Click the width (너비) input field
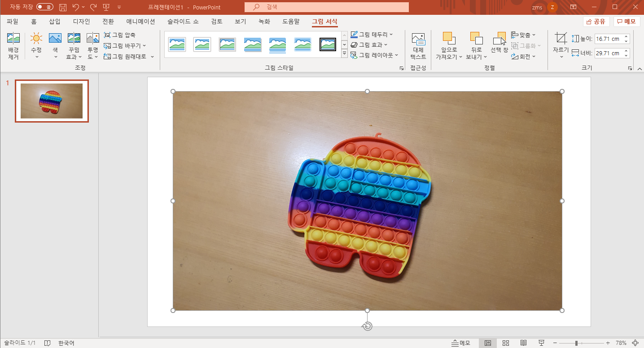The width and height of the screenshot is (644, 348). [x=608, y=53]
